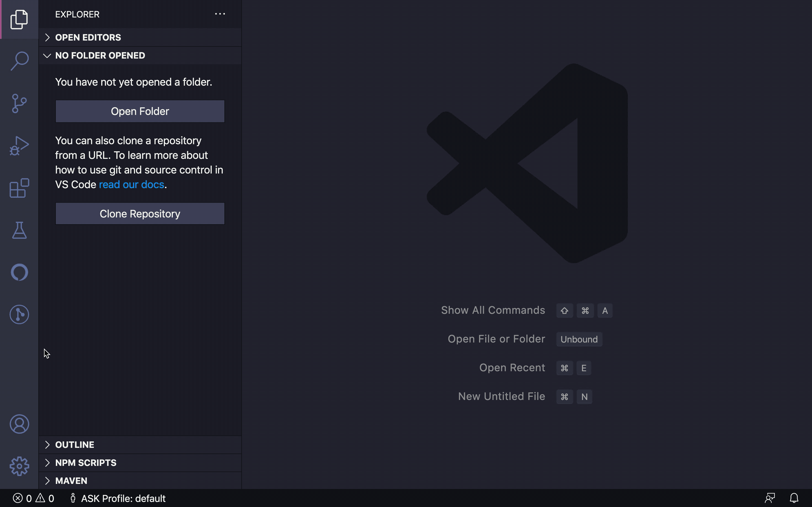Open the Search view in activity bar

point(19,61)
